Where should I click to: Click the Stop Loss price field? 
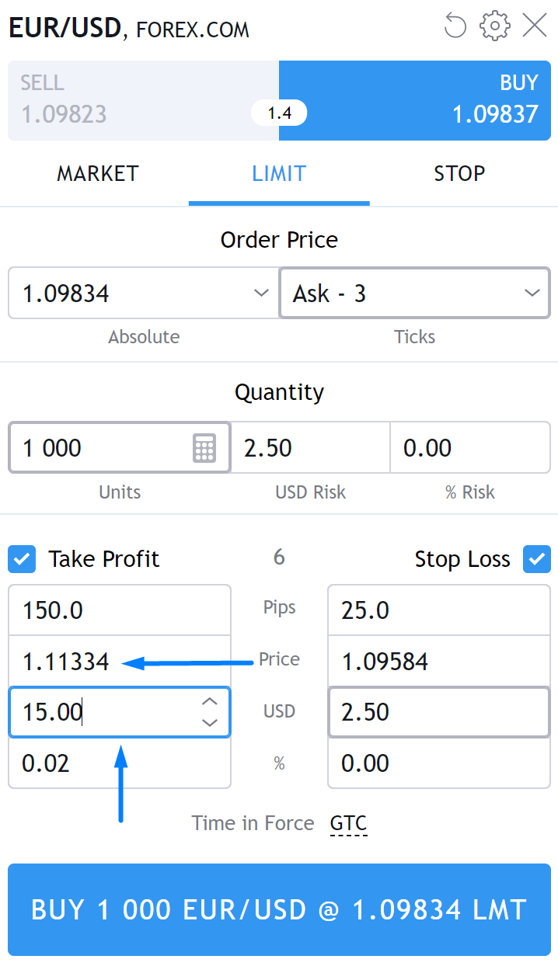pyautogui.click(x=439, y=661)
